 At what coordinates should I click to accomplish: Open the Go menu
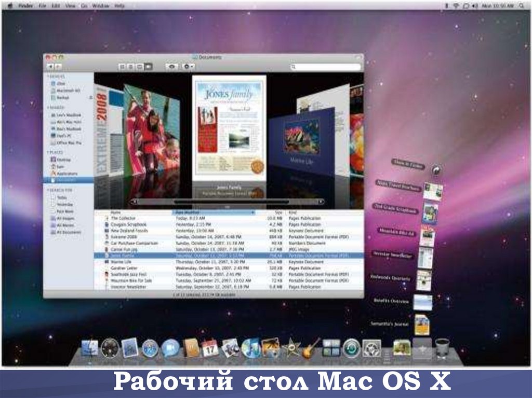tap(84, 6)
